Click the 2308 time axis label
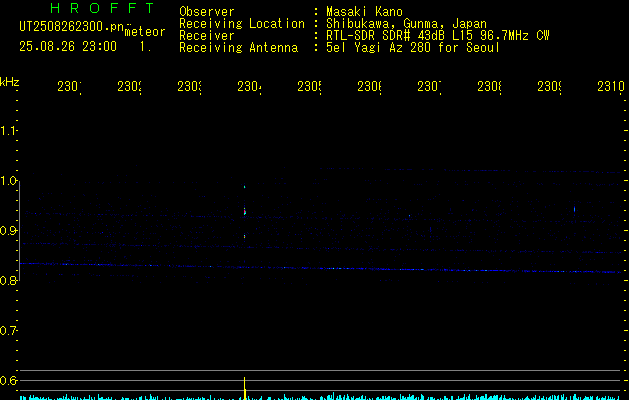This screenshot has height=400, width=629. [x=489, y=87]
